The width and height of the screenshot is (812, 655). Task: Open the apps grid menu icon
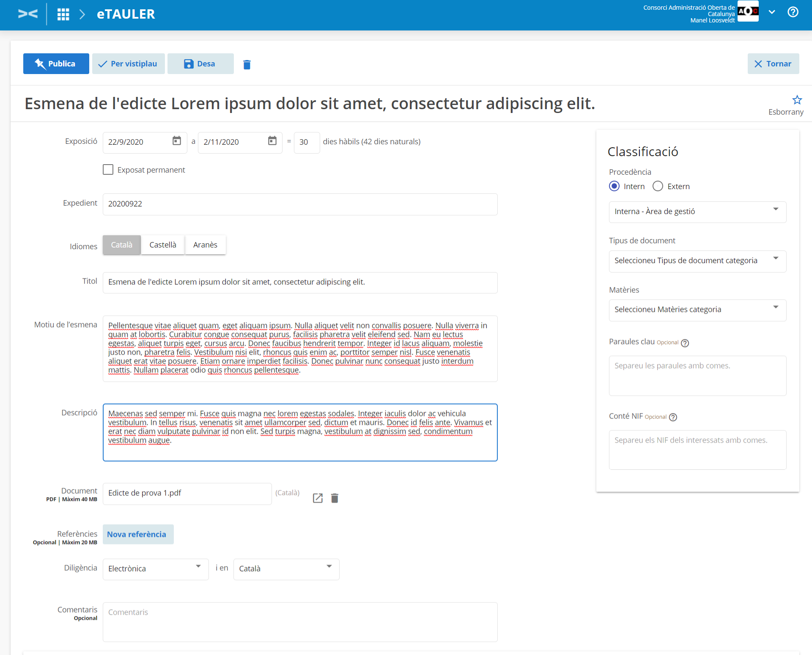(63, 14)
